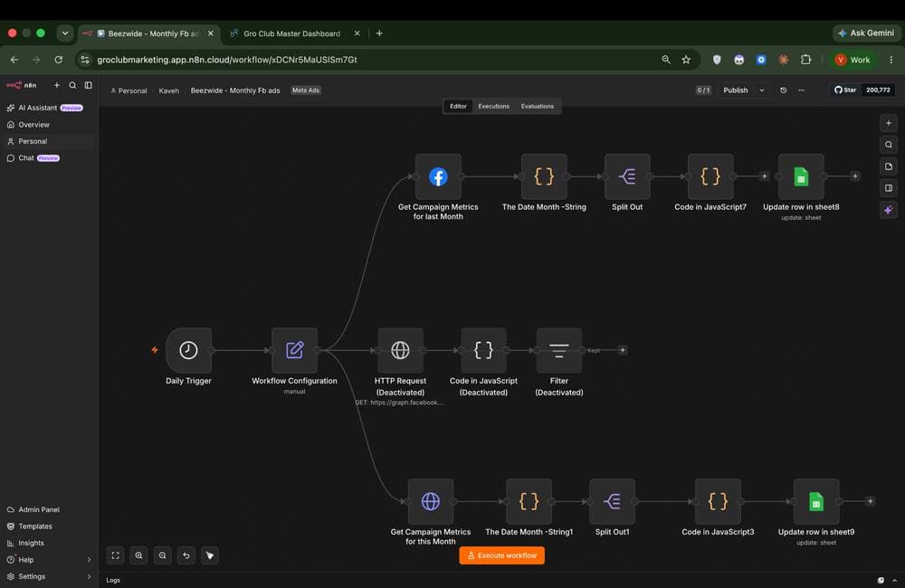The width and height of the screenshot is (905, 588).
Task: Click the Publish button
Action: [735, 90]
